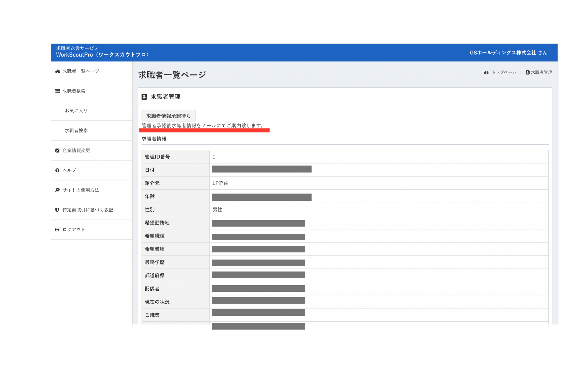Go to トップページ via the breadcrumb

click(x=504, y=72)
